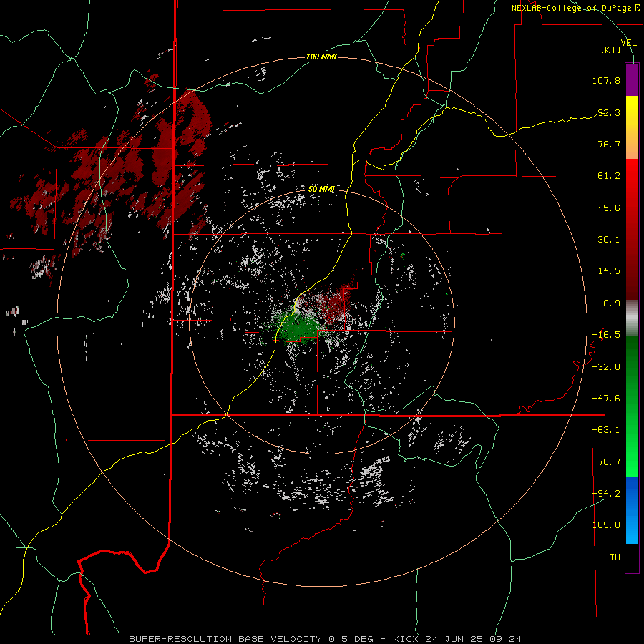This screenshot has height=644, width=644.
Task: Click the -63.1 legend value
Action: coord(606,430)
